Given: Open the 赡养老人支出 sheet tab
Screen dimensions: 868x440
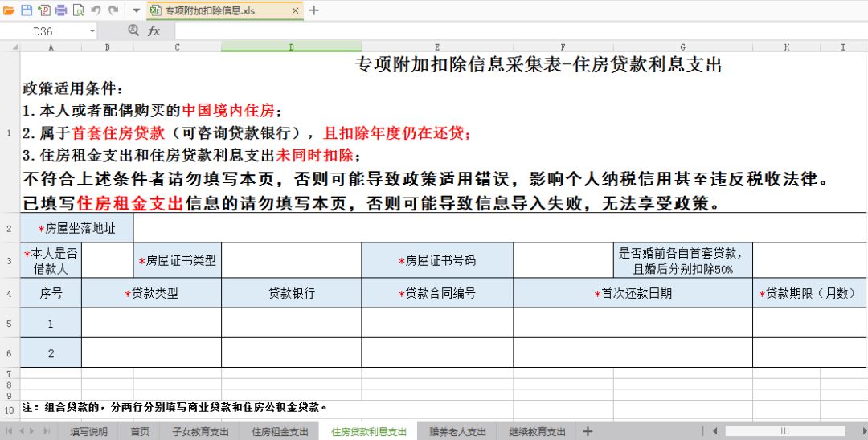Looking at the screenshot, I should point(457,432).
